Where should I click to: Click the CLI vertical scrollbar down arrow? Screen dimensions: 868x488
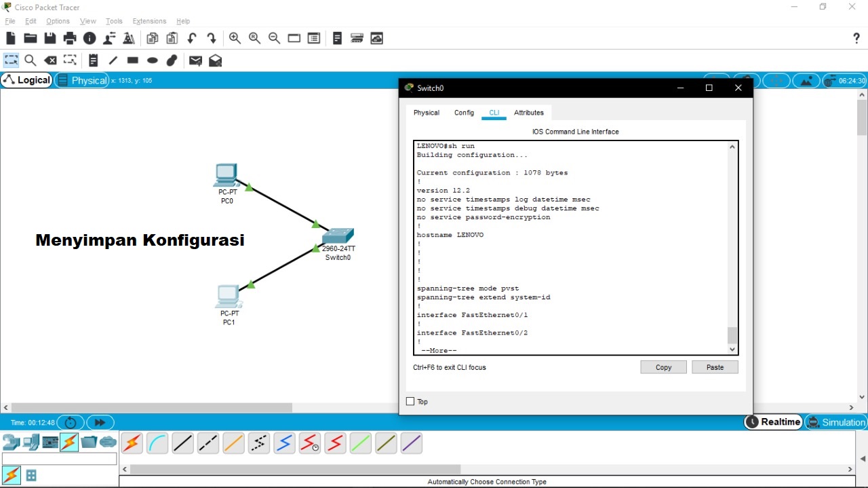pyautogui.click(x=732, y=350)
